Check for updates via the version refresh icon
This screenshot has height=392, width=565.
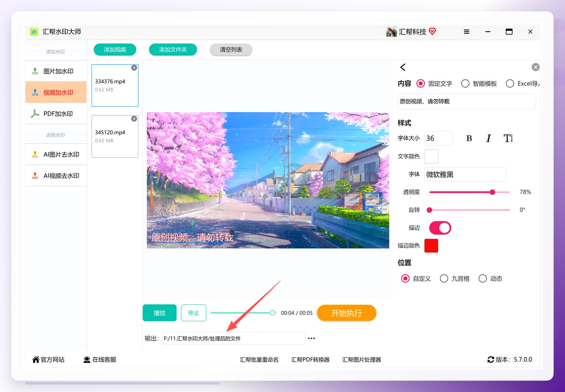tap(490, 359)
